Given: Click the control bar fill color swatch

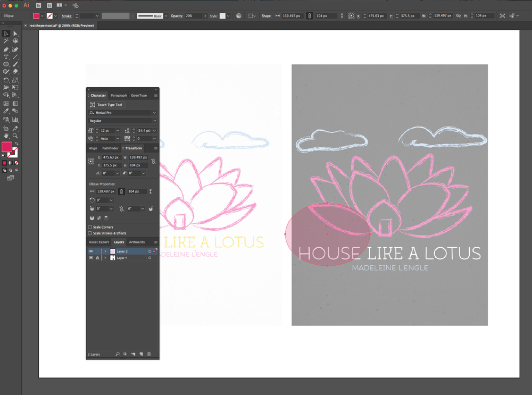Looking at the screenshot, I should 36,16.
